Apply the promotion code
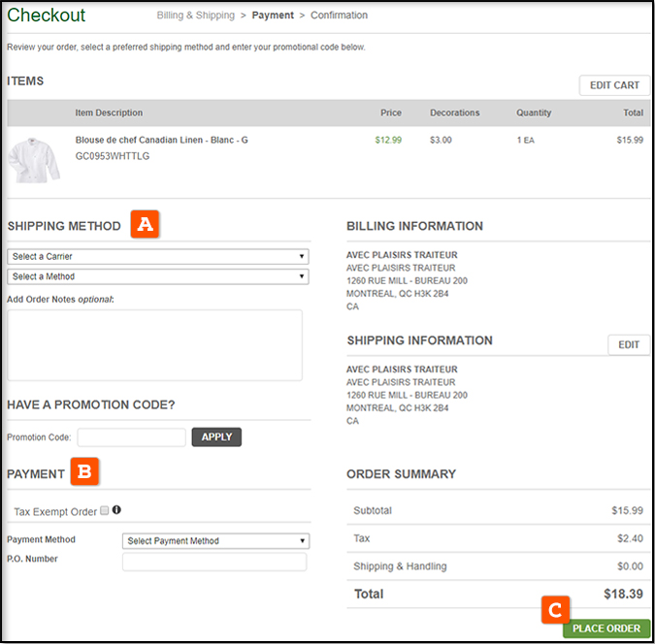This screenshot has height=644, width=655. [x=216, y=437]
